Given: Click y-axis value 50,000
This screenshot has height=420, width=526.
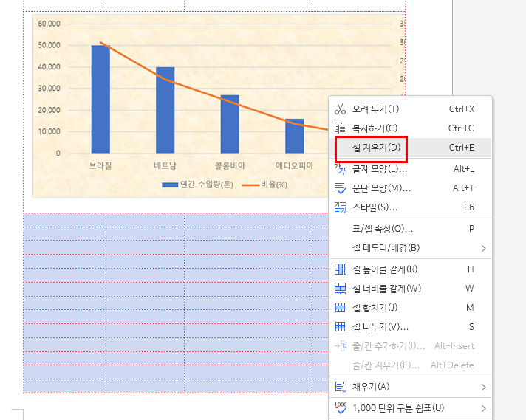Looking at the screenshot, I should [x=49, y=45].
